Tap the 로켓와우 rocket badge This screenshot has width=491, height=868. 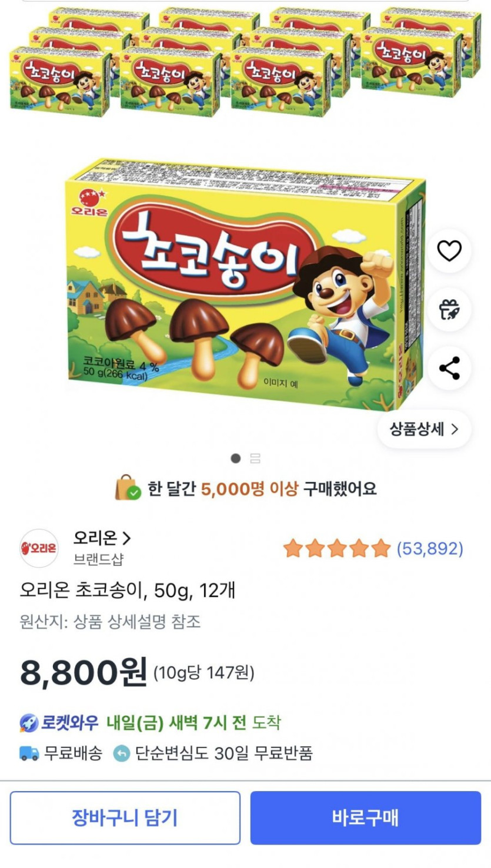[x=29, y=722]
